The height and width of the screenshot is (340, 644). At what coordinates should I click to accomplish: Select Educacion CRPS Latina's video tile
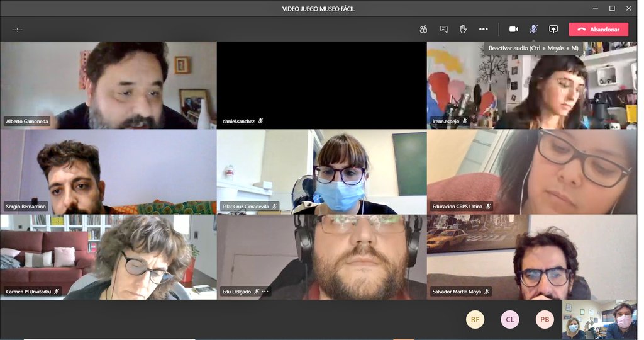click(532, 173)
